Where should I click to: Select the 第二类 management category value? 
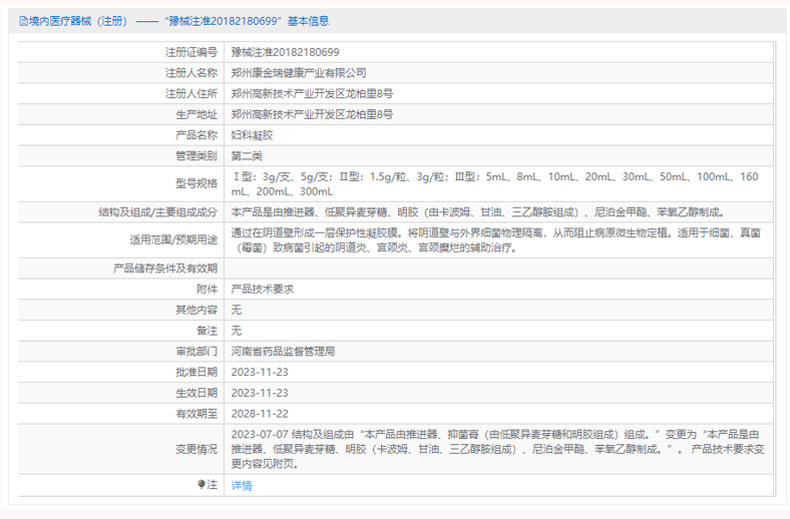[x=246, y=156]
